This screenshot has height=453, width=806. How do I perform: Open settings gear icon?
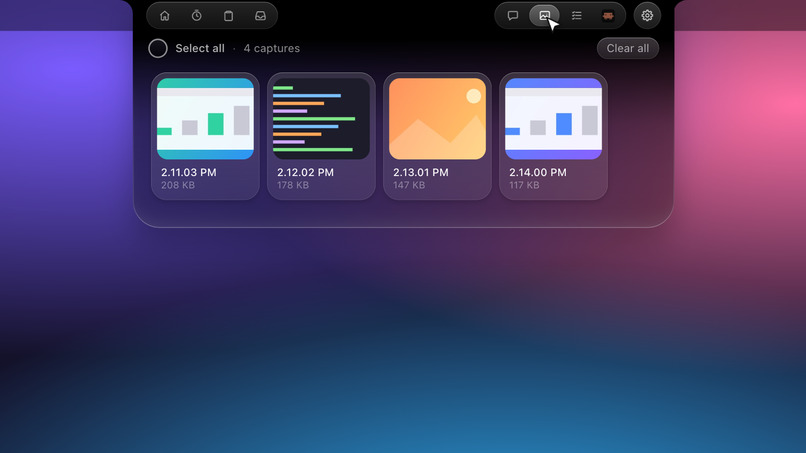click(647, 15)
